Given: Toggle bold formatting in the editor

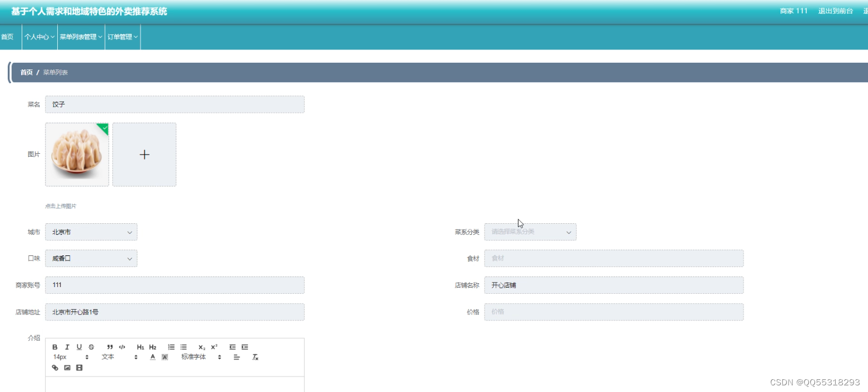Looking at the screenshot, I should (55, 347).
